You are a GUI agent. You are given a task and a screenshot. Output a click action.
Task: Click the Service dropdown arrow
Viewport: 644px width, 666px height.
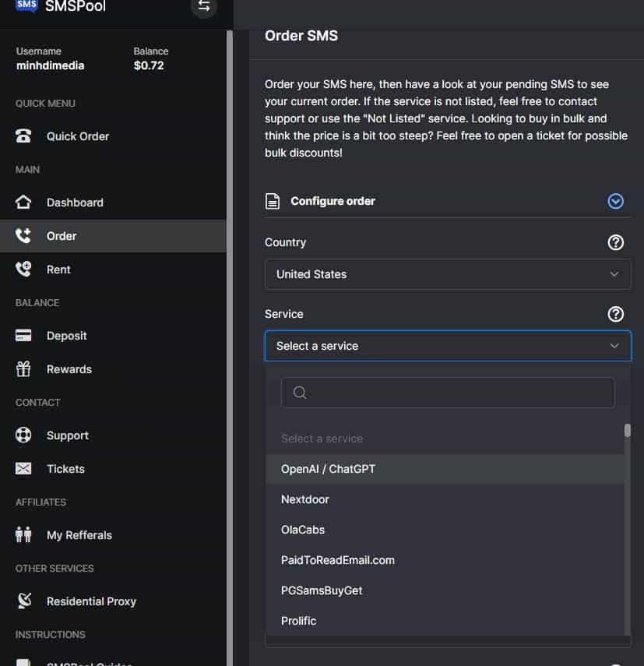614,346
